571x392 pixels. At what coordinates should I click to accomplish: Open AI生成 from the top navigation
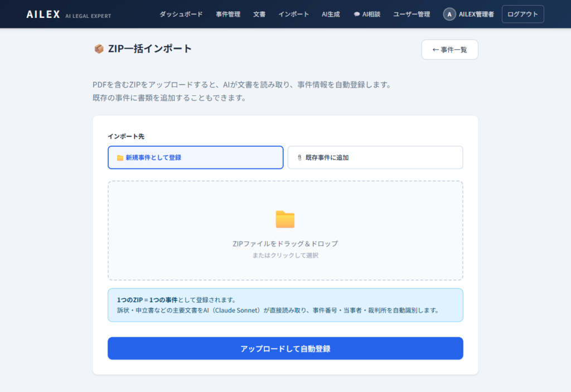(x=331, y=14)
